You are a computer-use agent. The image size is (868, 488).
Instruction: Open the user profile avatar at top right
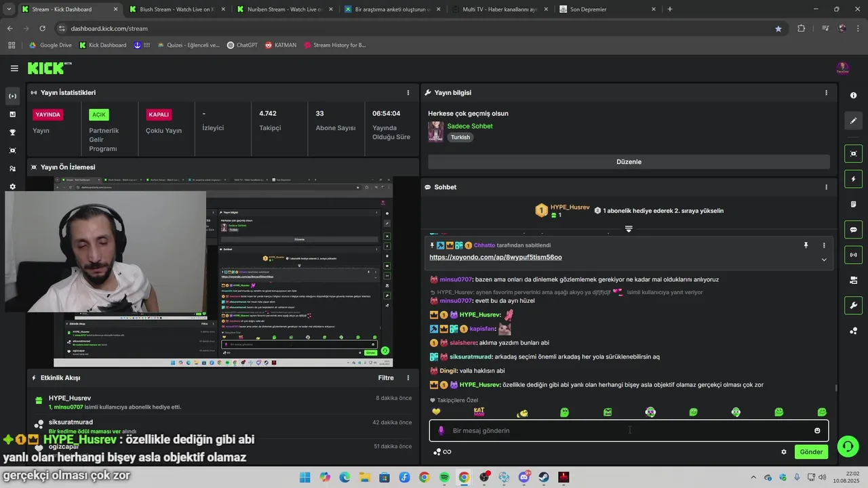[x=842, y=68]
